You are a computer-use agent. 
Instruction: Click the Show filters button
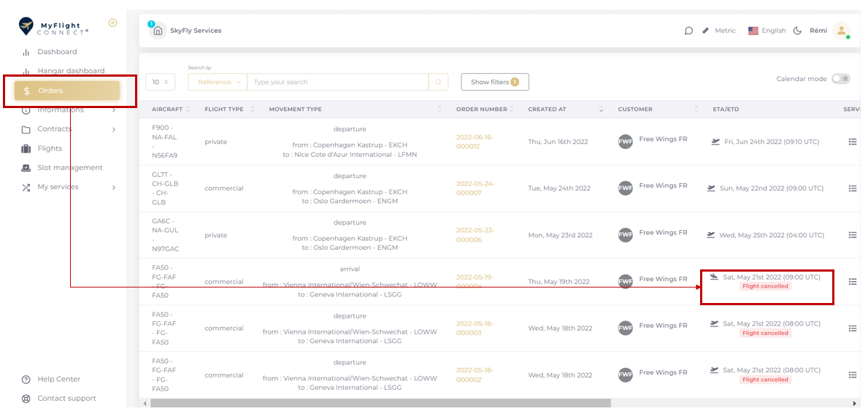point(494,83)
